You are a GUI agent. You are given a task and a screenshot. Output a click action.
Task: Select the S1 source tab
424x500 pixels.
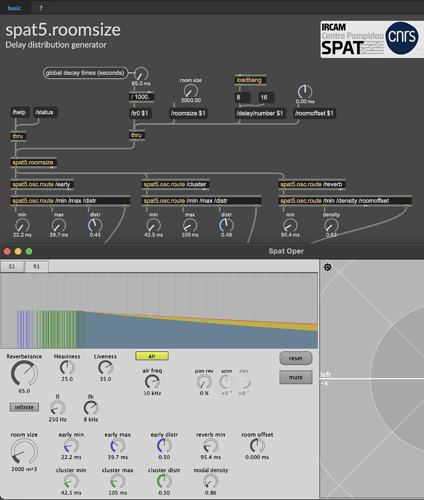point(12,266)
